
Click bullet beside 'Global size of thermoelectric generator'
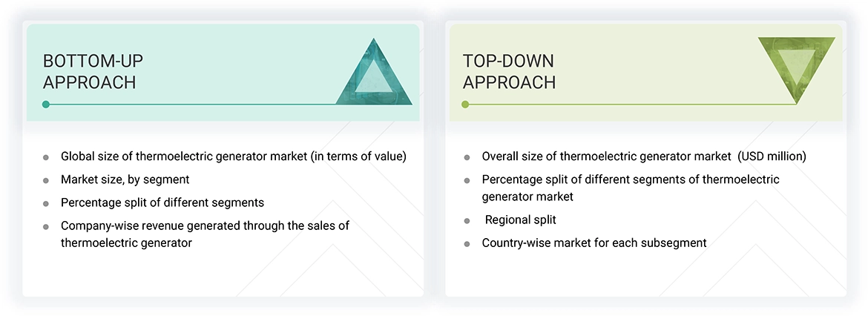click(x=46, y=157)
